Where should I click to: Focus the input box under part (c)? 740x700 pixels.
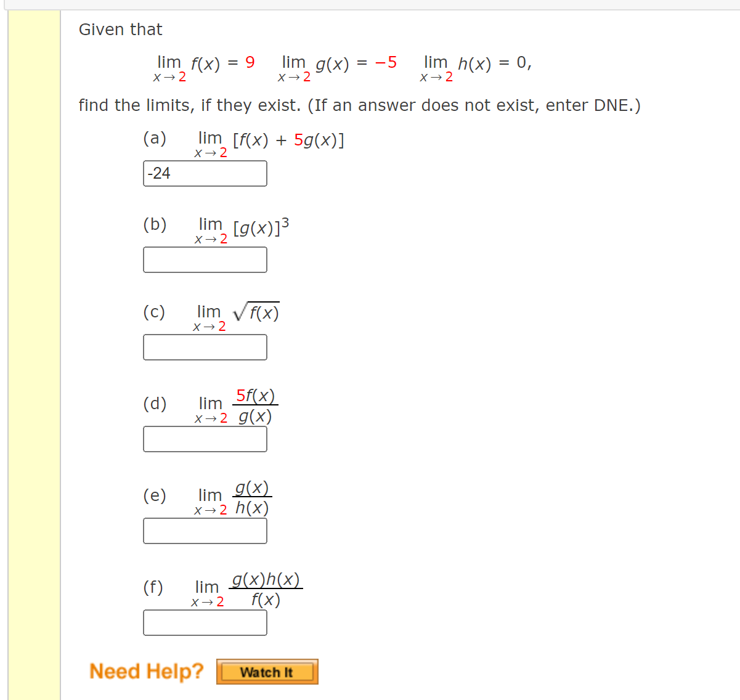coord(205,347)
